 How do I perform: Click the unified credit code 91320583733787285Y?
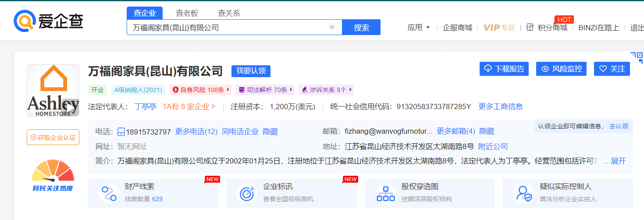[434, 106]
